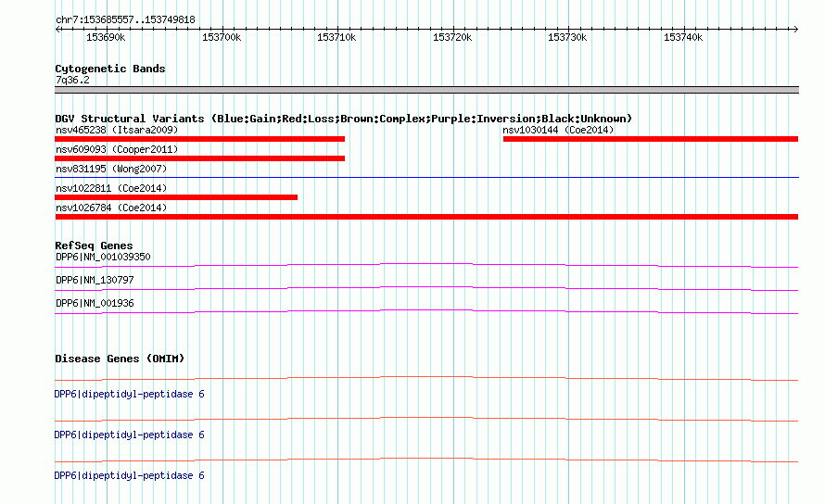Click the magenta gene line under DPP6|NM_001936
The width and height of the screenshot is (825, 504).
point(426,312)
